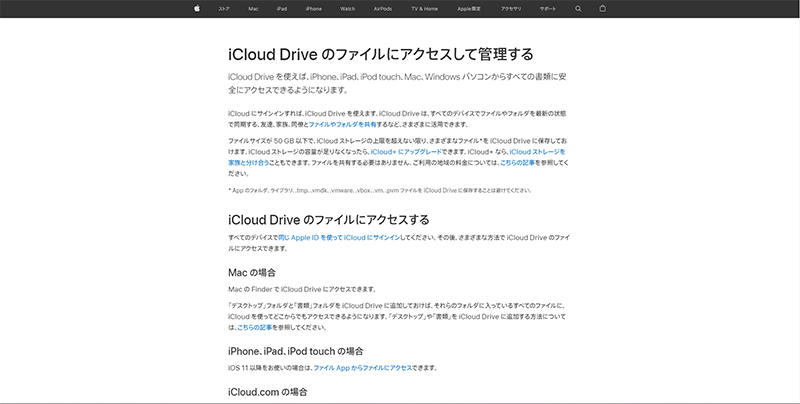
Task: Open 同じ Apple ID を使って iCloud にサインイン link
Action: tap(339, 238)
